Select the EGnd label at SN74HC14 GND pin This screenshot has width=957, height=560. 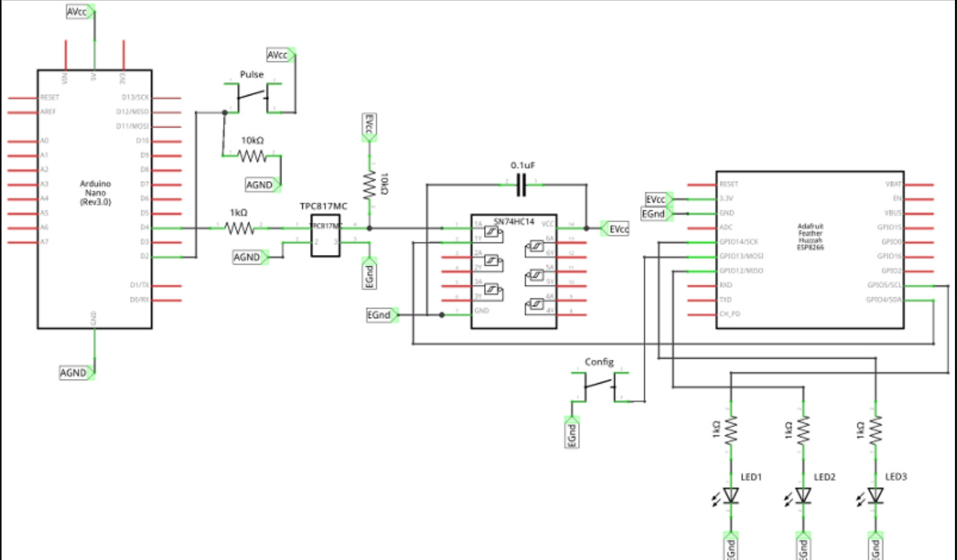[x=382, y=316]
